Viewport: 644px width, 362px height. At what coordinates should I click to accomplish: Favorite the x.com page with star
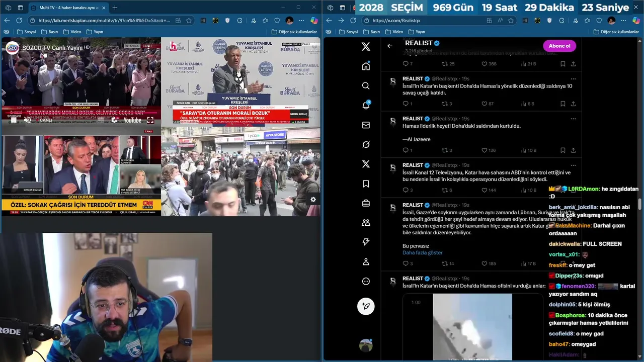tap(511, 20)
